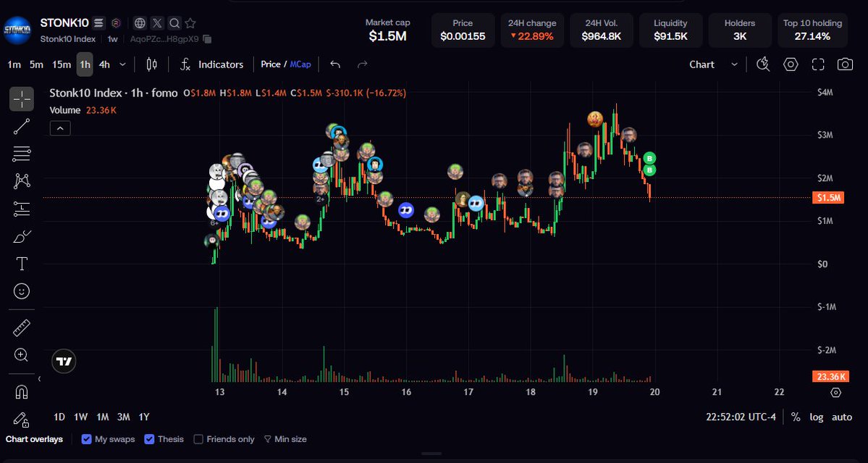868x463 pixels.
Task: Open the quick search icon in toolbar
Action: pos(763,64)
